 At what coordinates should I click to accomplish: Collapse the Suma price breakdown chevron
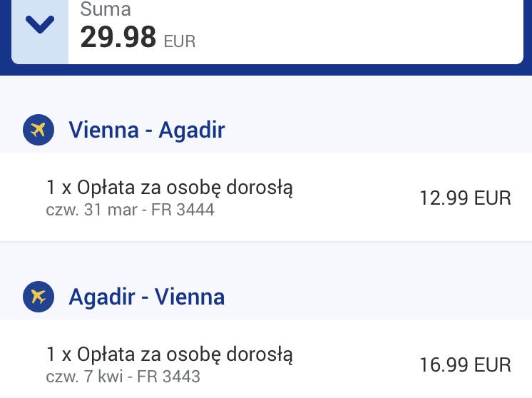[40, 24]
